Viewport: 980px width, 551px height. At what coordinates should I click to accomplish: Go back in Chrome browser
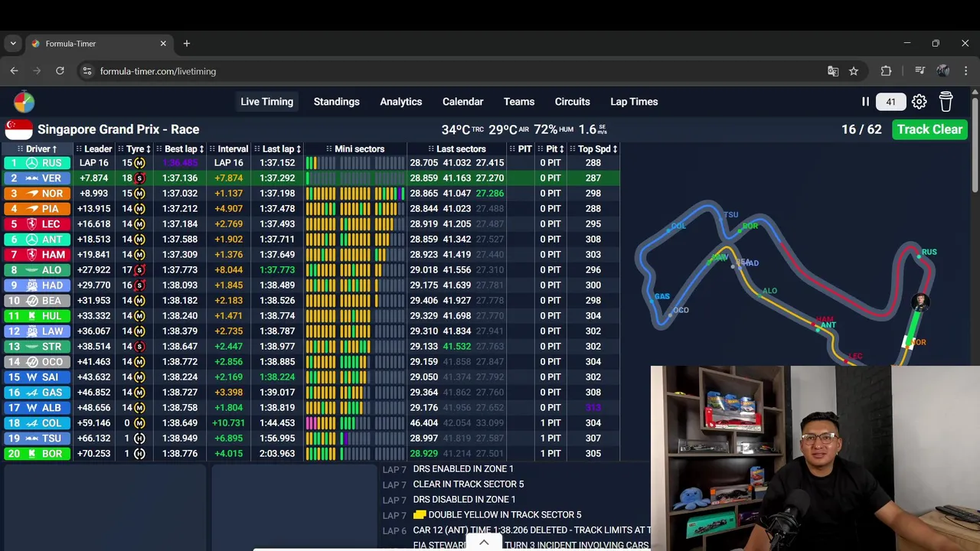(x=14, y=71)
